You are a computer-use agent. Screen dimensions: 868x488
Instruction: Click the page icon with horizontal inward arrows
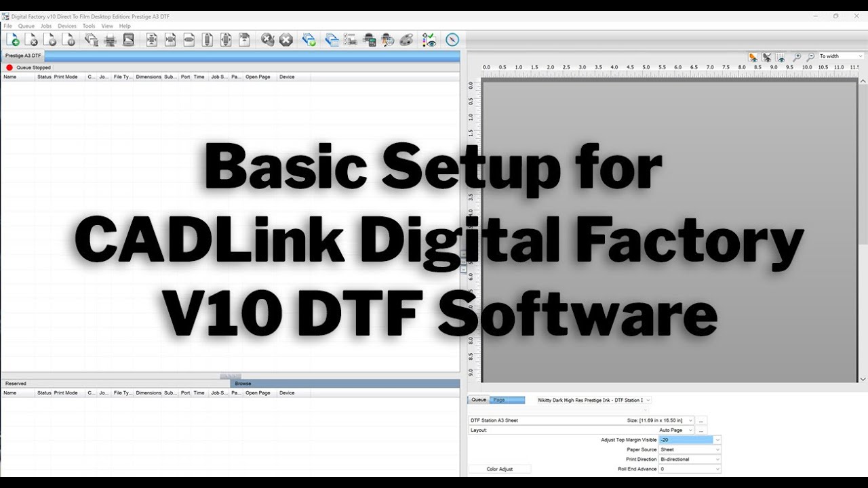(170, 40)
